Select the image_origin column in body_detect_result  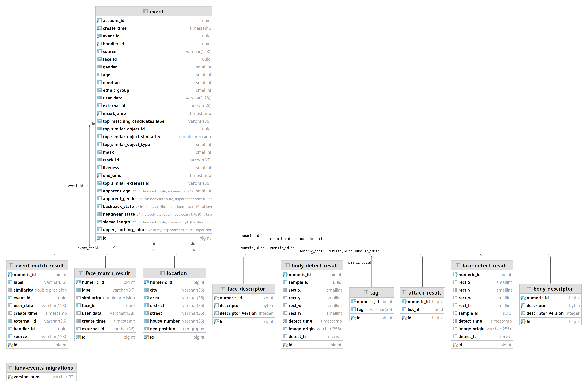[x=312, y=329]
